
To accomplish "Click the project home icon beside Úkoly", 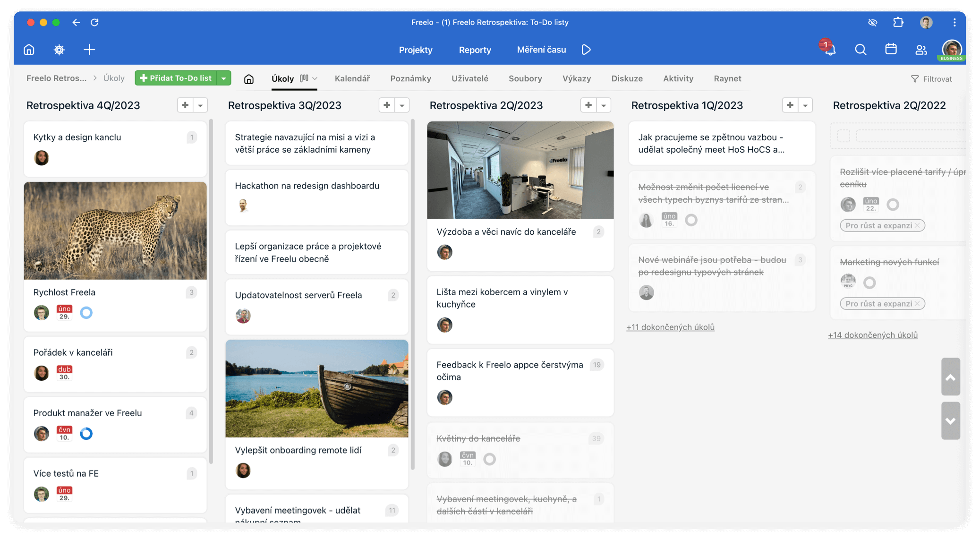I will pos(249,79).
